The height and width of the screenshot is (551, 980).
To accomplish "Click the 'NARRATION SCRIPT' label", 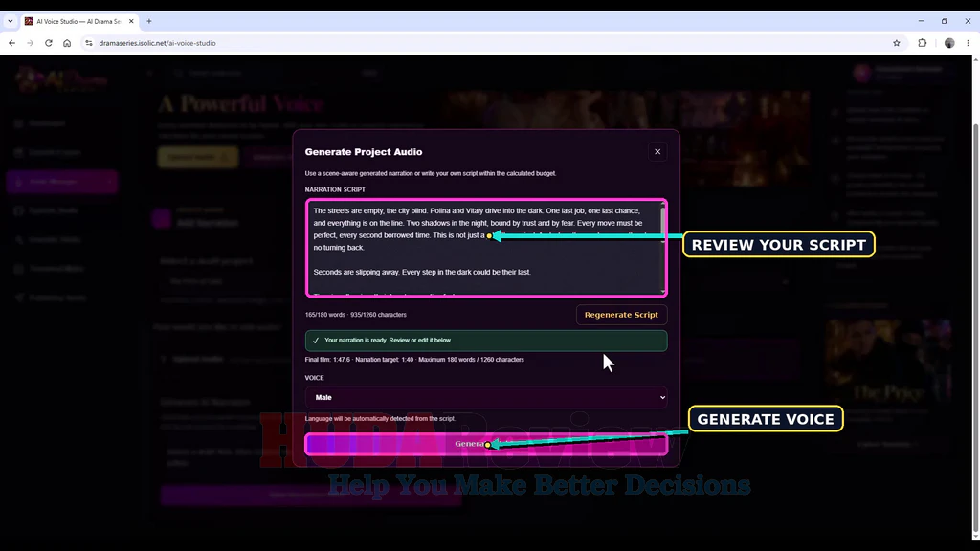I will tap(335, 189).
